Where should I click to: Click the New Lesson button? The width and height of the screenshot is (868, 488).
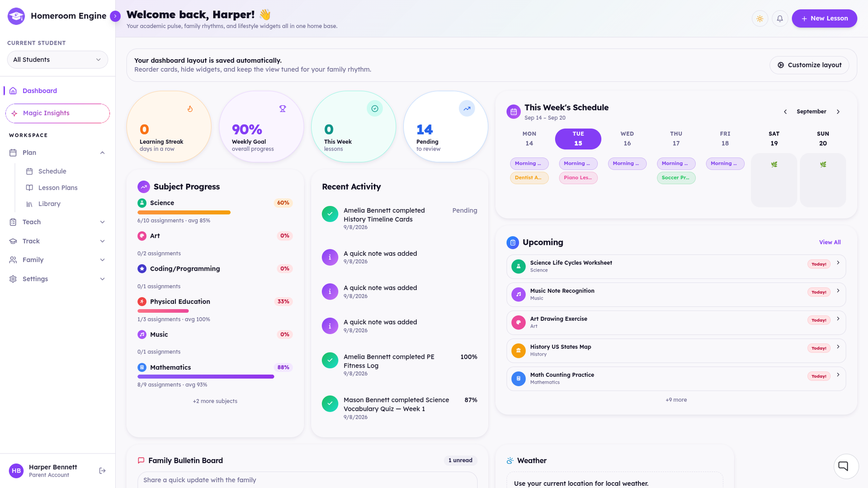(x=824, y=19)
